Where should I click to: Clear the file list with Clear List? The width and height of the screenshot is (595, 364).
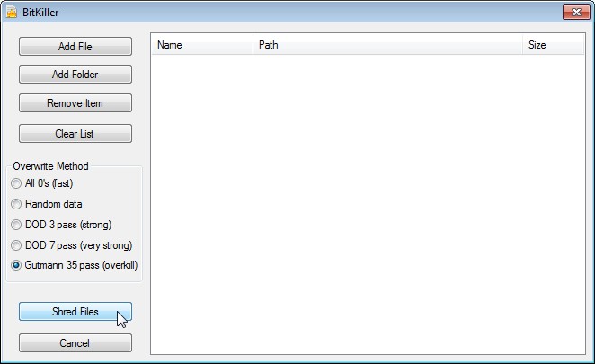click(x=75, y=134)
